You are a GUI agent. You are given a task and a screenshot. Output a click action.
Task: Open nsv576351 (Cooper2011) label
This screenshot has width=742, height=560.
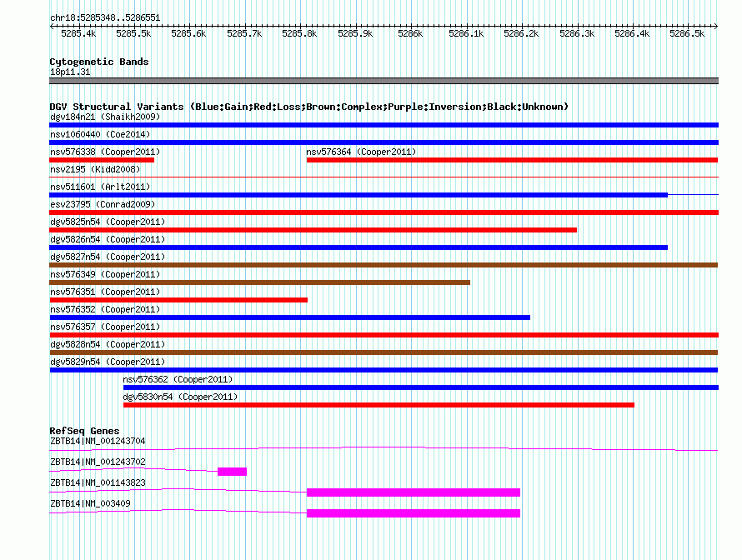[x=105, y=292]
